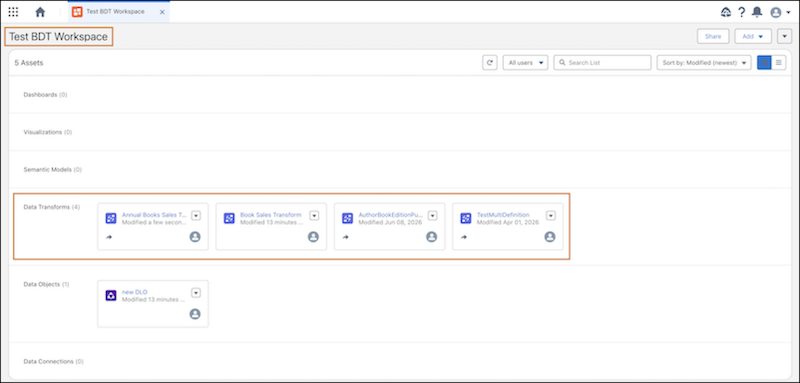Open the Trailhead astronaut icon
800x383 pixels.
coord(726,12)
